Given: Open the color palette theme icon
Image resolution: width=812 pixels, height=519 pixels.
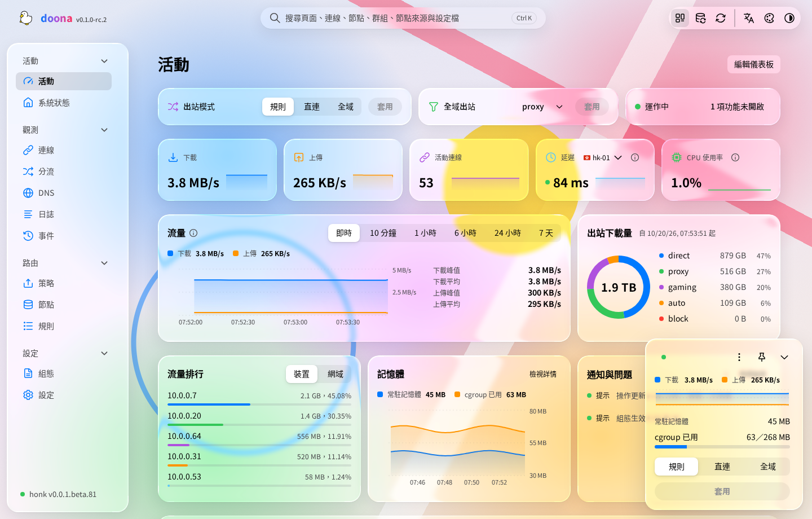Looking at the screenshot, I should pyautogui.click(x=769, y=18).
